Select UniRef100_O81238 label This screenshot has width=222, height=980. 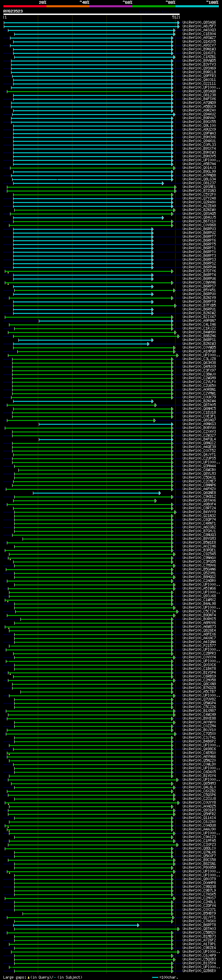click(x=199, y=95)
